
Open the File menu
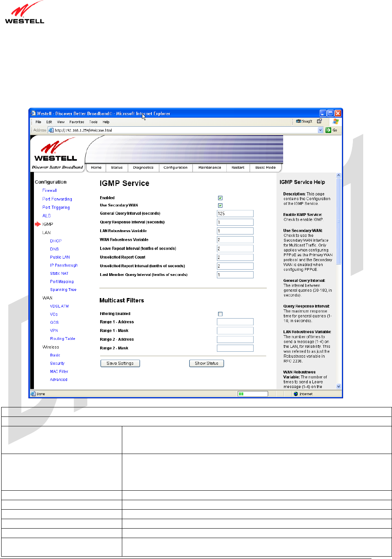(38, 122)
